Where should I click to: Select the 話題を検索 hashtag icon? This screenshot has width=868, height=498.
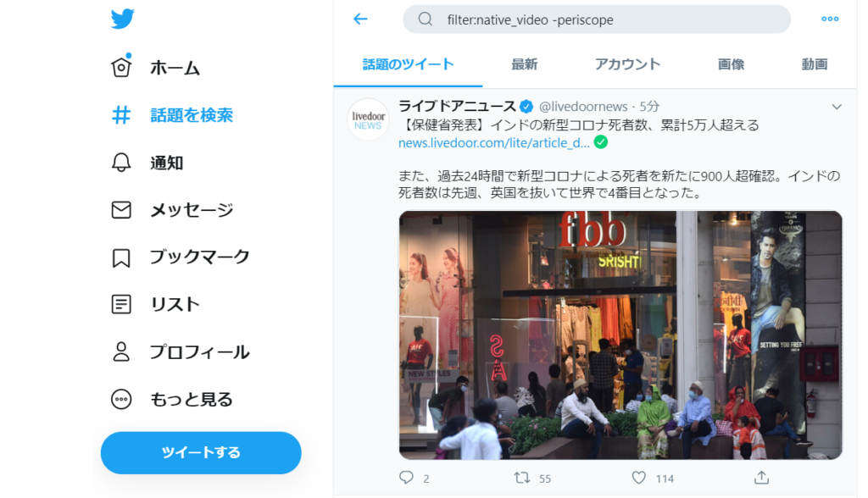click(121, 115)
